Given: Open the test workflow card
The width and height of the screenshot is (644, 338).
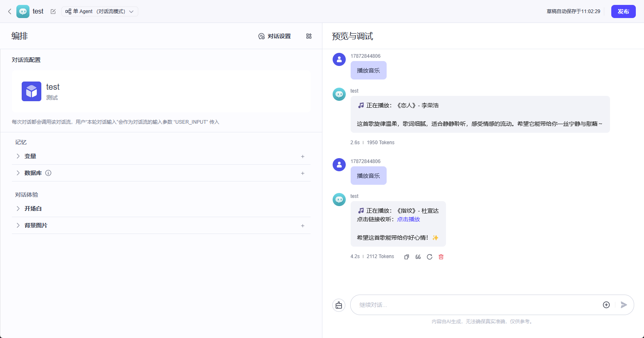Looking at the screenshot, I should (161, 91).
